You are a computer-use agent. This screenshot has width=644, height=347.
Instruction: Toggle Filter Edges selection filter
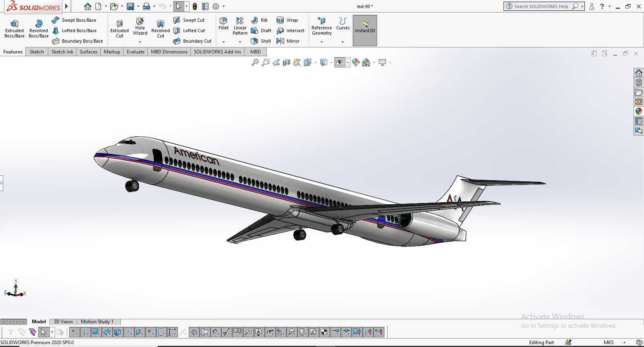(85, 332)
